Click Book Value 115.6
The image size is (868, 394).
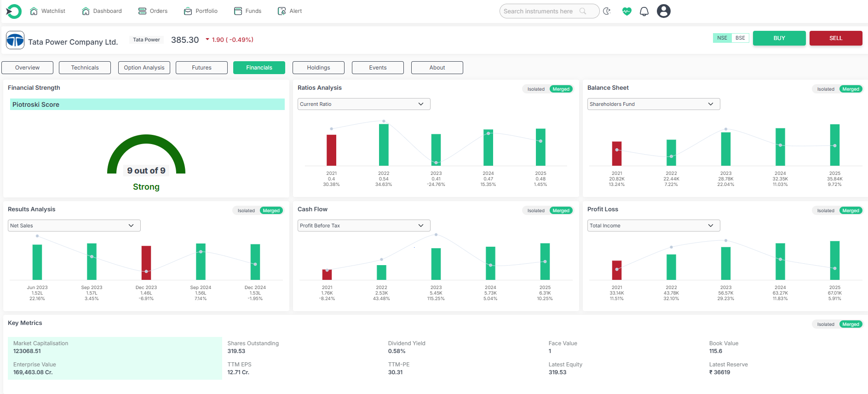pos(716,351)
